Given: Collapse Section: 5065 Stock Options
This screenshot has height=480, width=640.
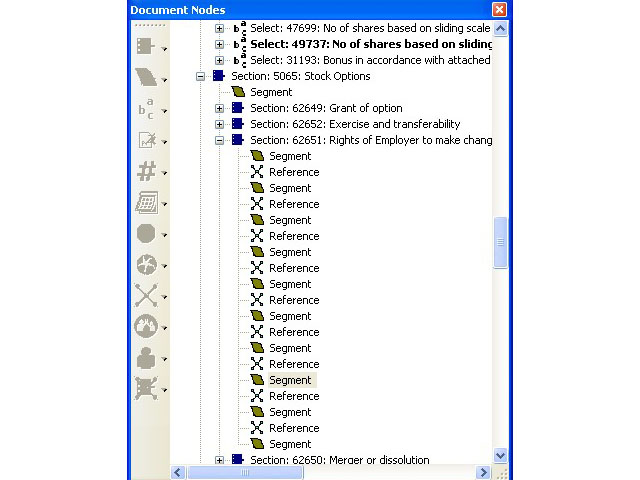Looking at the screenshot, I should point(200,76).
